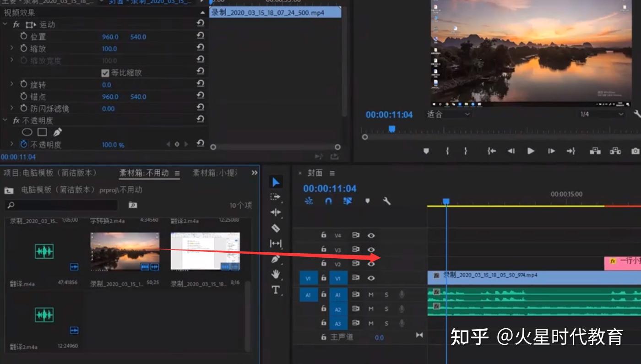641x364 pixels.
Task: Select the Razor tool
Action: 275,227
